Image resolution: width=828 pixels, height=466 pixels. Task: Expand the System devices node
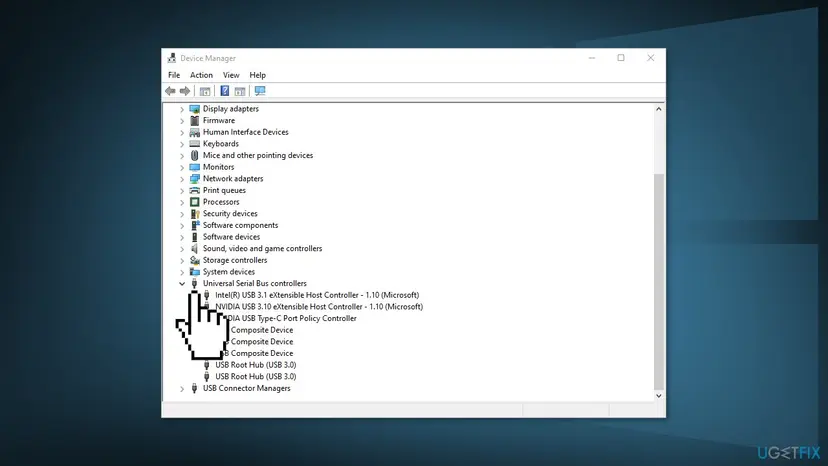click(x=182, y=272)
